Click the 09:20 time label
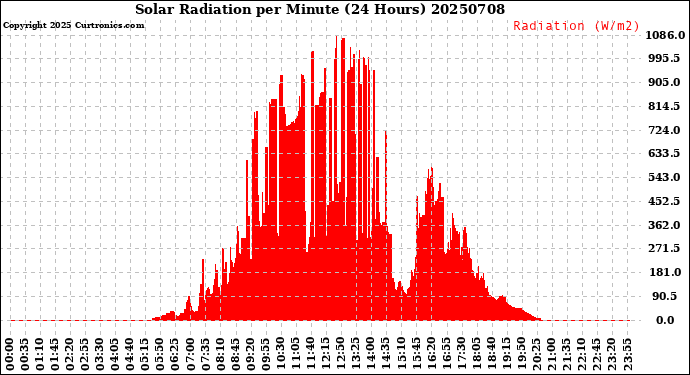This screenshot has width=690, height=375. click(251, 355)
